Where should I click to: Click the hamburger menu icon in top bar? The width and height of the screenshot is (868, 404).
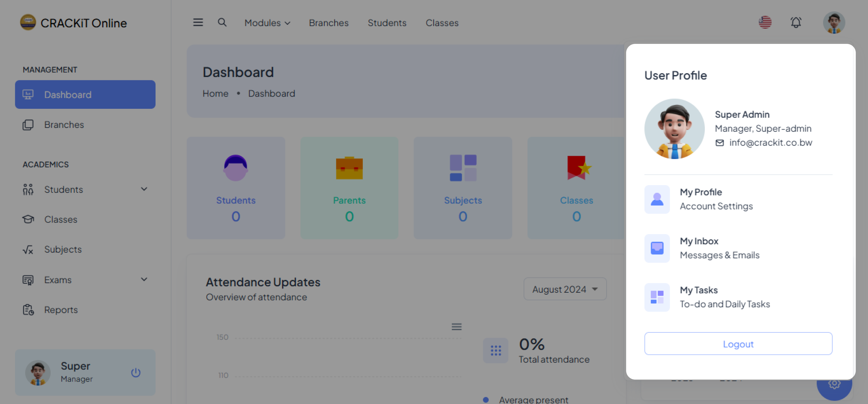click(x=198, y=23)
